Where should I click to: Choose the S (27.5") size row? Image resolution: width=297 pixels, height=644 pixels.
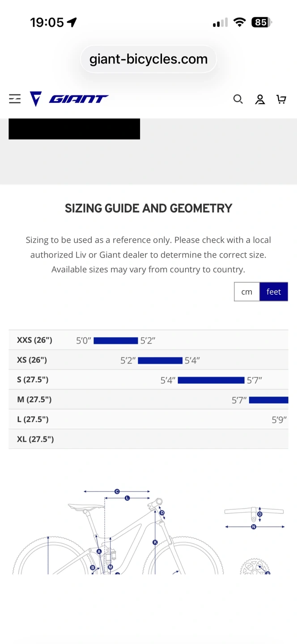pyautogui.click(x=148, y=380)
